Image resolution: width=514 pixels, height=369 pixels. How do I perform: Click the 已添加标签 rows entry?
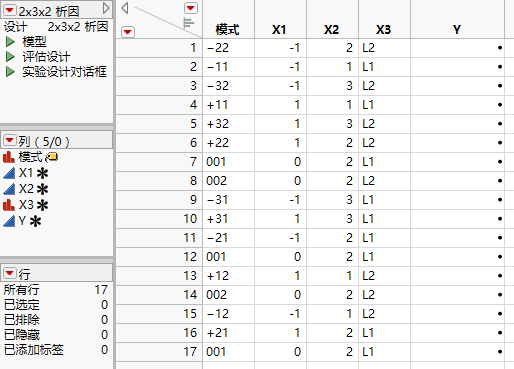click(x=56, y=350)
